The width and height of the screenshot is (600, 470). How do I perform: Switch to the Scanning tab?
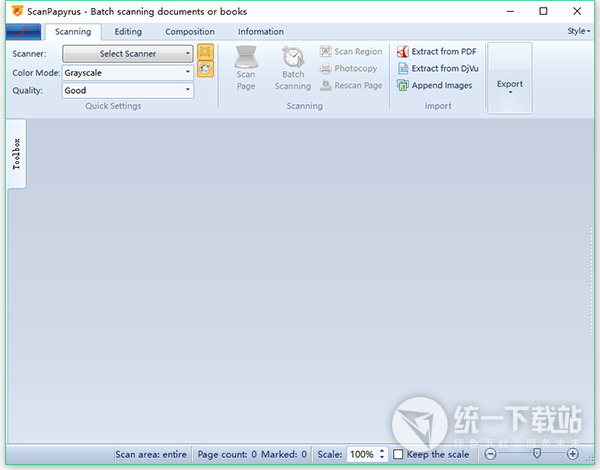tap(73, 32)
